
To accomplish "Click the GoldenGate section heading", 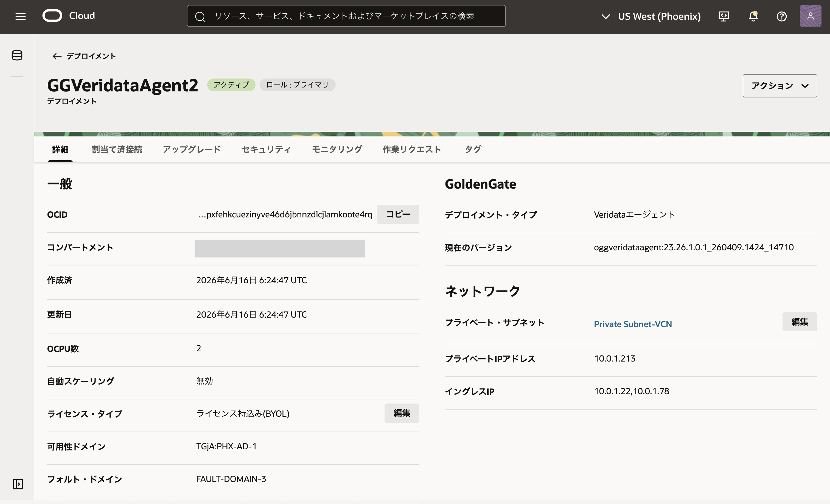I will tap(480, 184).
